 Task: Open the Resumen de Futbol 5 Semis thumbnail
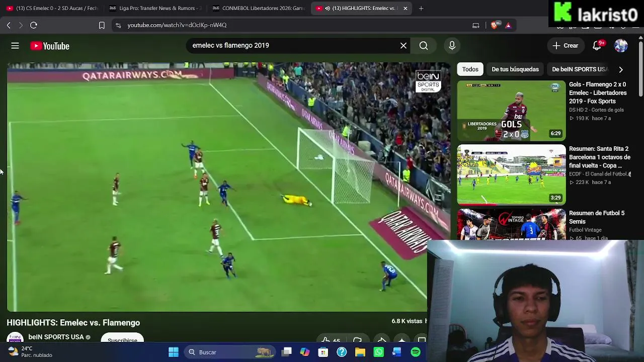[511, 225]
